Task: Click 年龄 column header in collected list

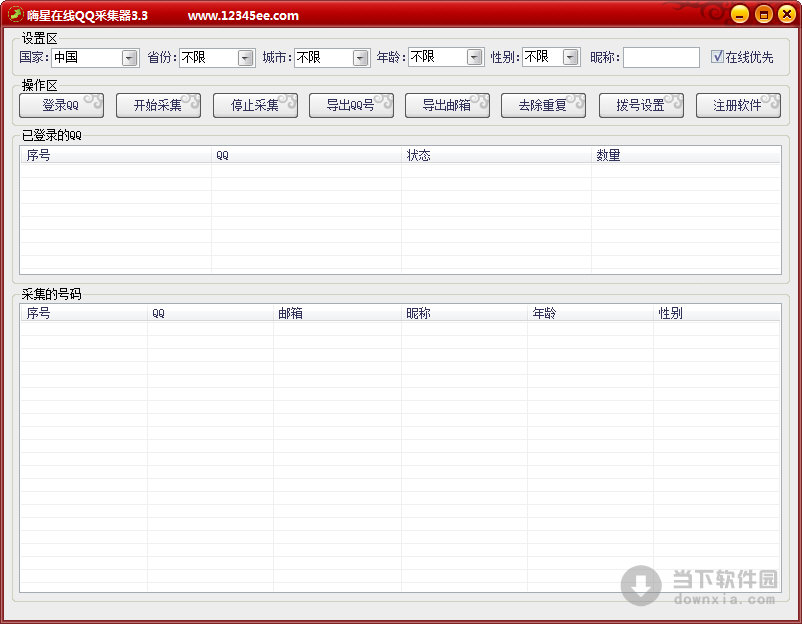Action: 590,313
